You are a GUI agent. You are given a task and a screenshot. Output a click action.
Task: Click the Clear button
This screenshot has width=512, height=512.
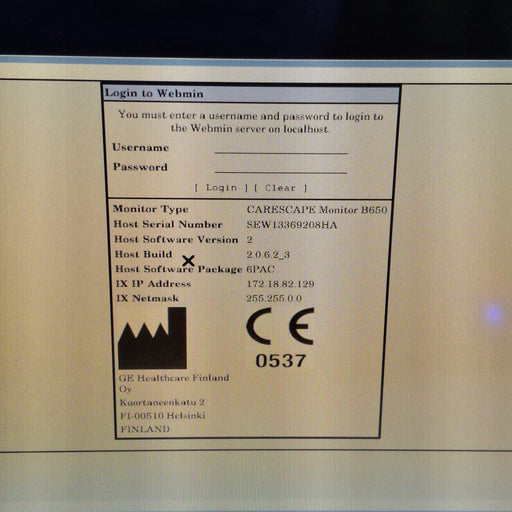[280, 188]
